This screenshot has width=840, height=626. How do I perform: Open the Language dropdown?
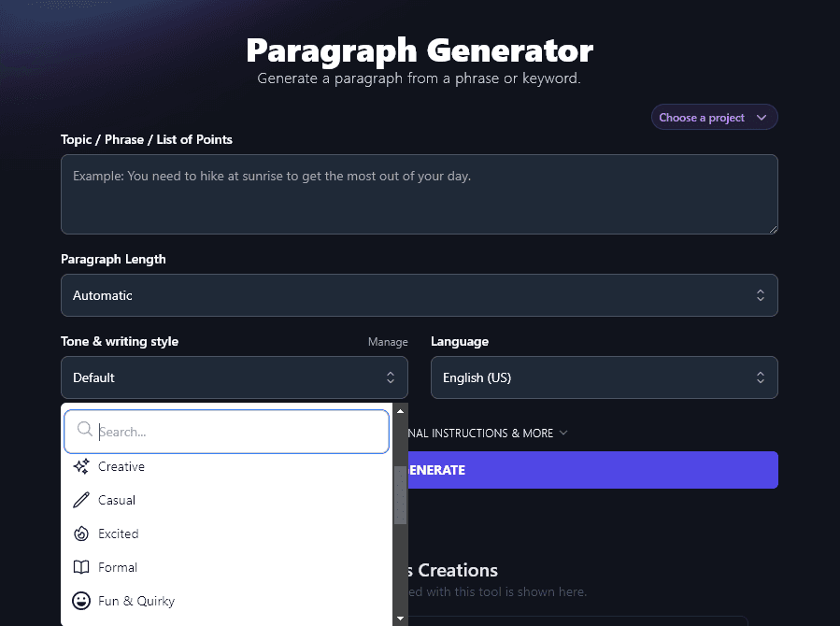pyautogui.click(x=604, y=377)
